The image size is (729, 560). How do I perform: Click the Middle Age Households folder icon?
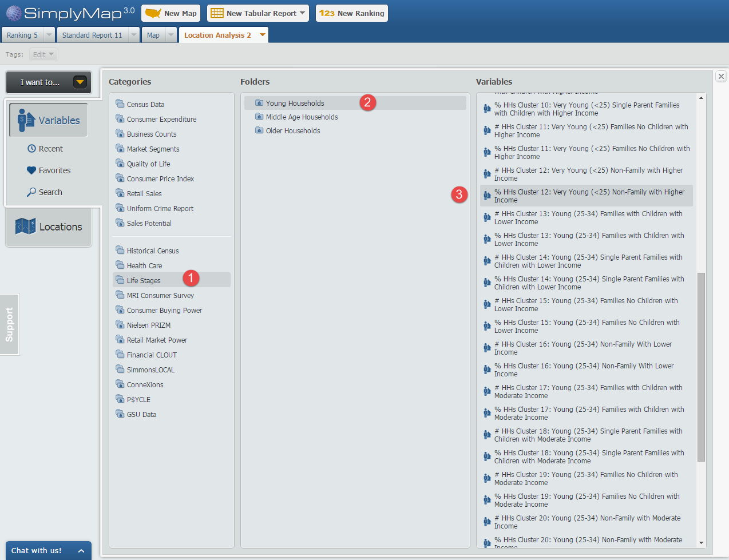click(x=259, y=117)
